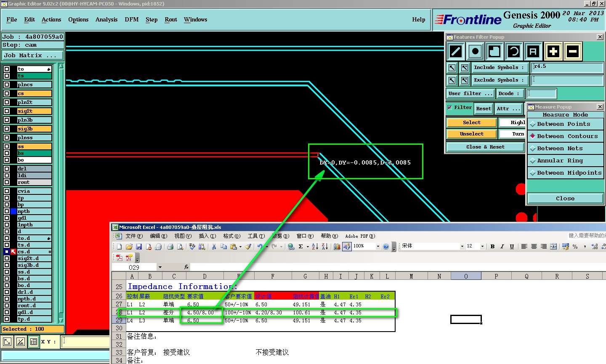Click arrow pick icon beside Include Symbols
Screen dimensions: 606x364
tap(452, 68)
